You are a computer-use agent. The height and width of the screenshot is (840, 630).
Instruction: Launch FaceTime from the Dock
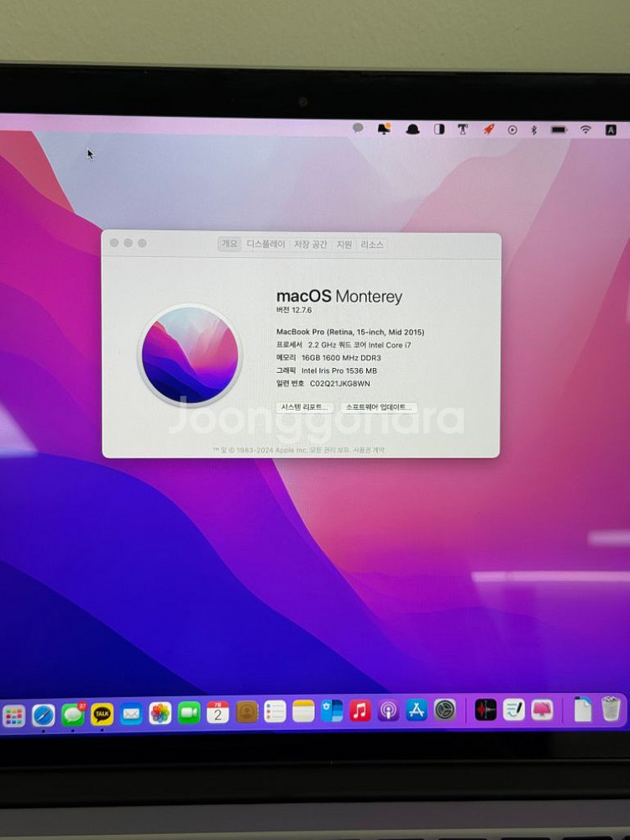tap(189, 713)
